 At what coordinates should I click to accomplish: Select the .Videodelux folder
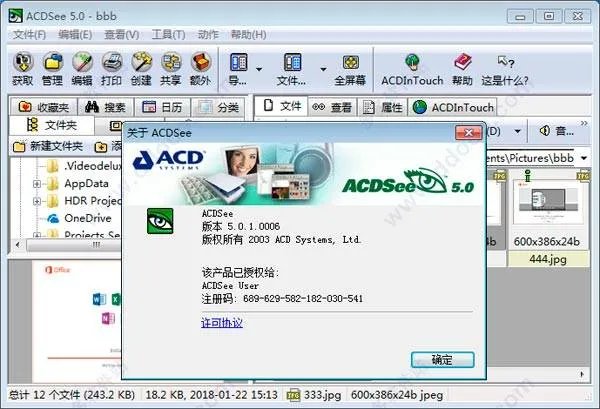(x=86, y=166)
